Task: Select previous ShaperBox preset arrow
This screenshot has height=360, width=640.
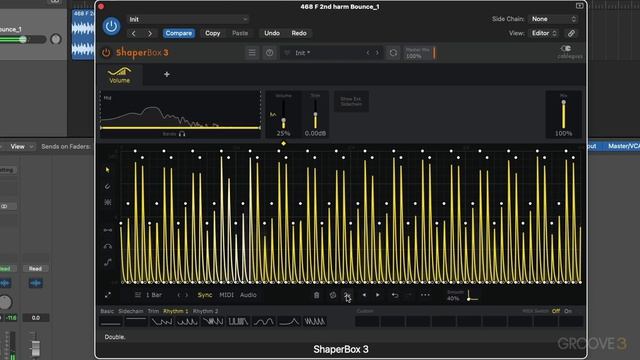Action: click(368, 53)
